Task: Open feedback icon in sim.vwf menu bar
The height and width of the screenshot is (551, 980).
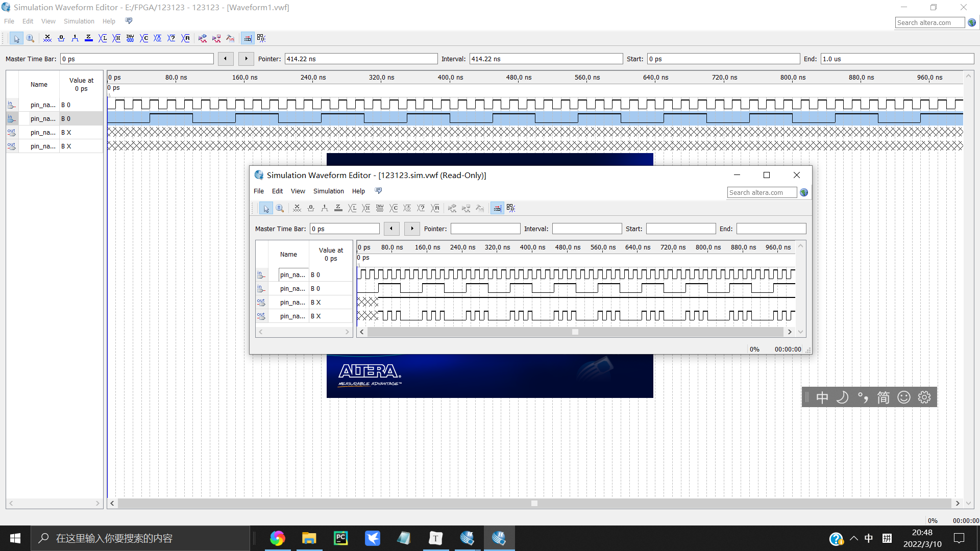Action: pyautogui.click(x=378, y=191)
